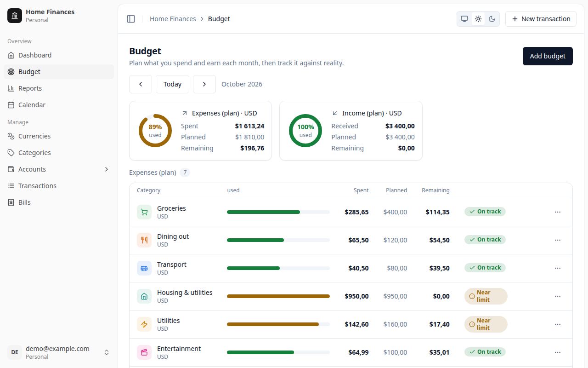This screenshot has width=588, height=368.
Task: Click the Planned column header
Action: coord(396,190)
